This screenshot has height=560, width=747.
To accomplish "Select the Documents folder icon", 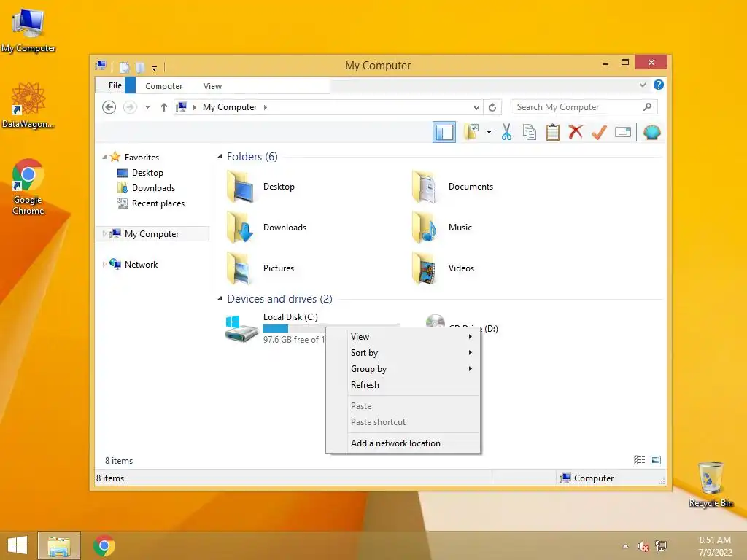I will click(x=425, y=186).
